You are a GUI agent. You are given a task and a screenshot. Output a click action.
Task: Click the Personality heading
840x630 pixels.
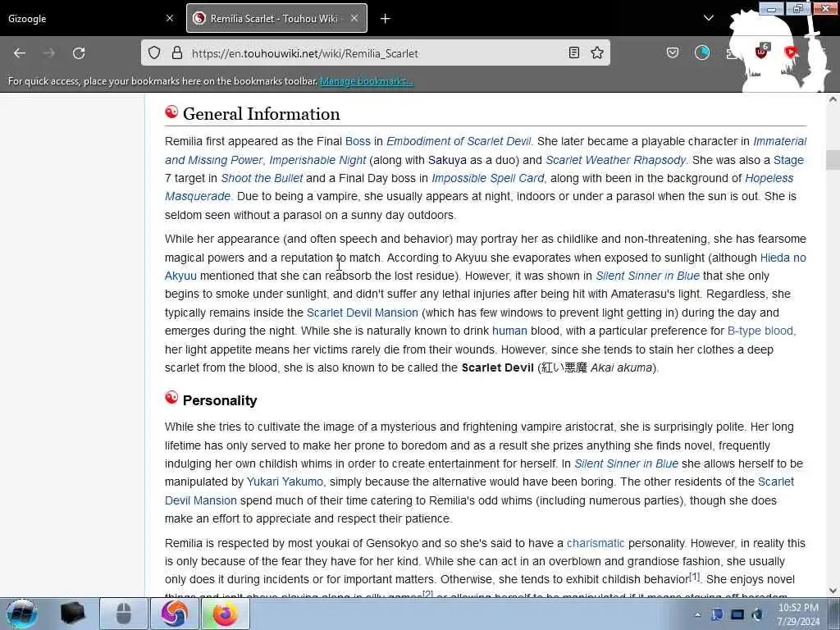coord(220,400)
